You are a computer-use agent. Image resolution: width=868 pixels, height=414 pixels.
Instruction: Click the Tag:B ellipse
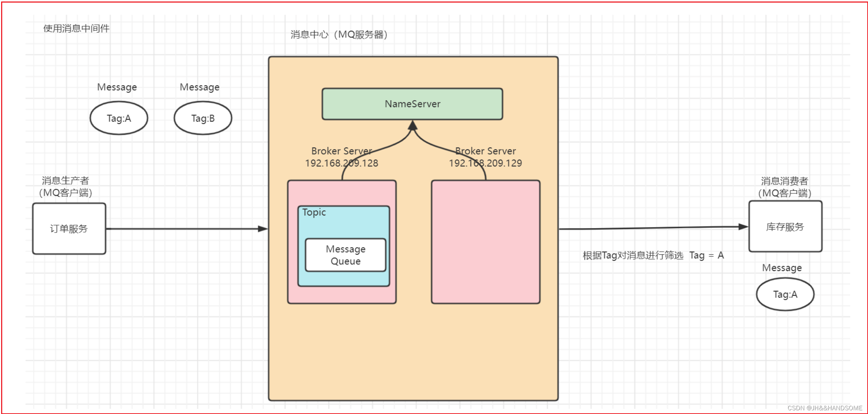(x=203, y=118)
